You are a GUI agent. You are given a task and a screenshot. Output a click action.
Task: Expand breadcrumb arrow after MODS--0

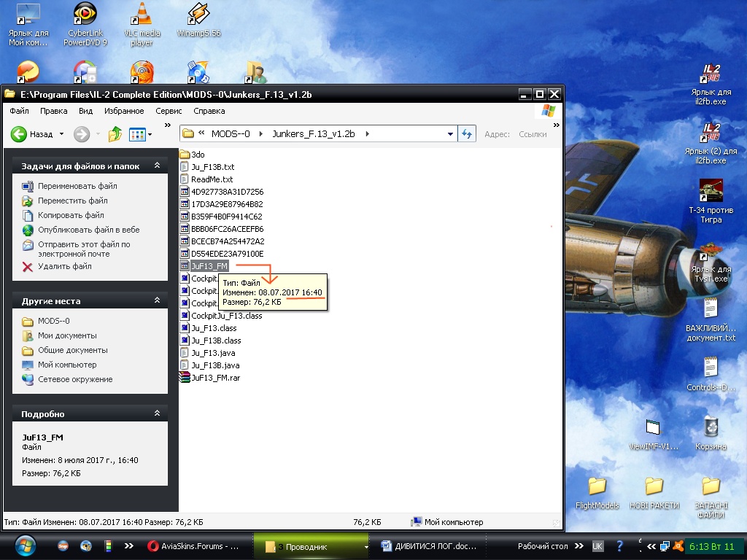click(x=260, y=134)
